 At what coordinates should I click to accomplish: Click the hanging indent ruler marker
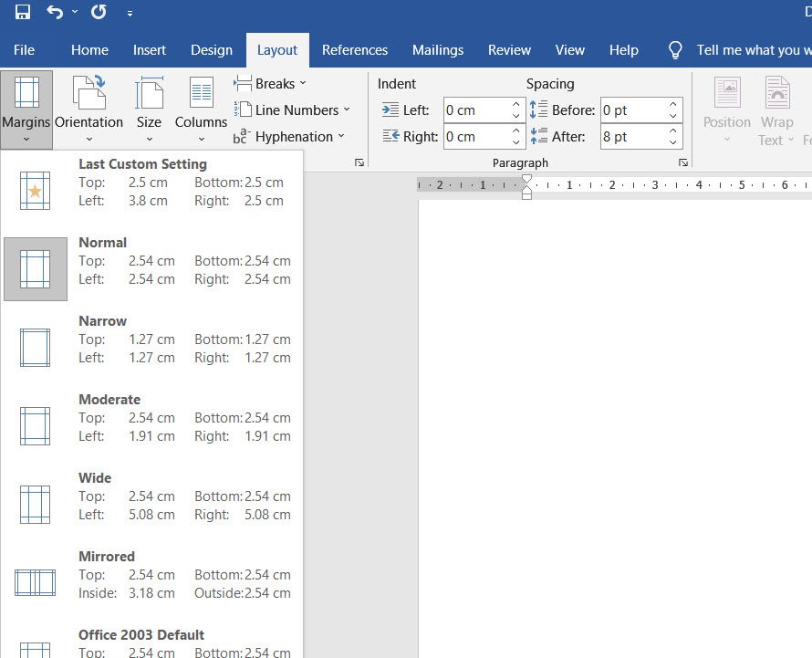pos(526,190)
